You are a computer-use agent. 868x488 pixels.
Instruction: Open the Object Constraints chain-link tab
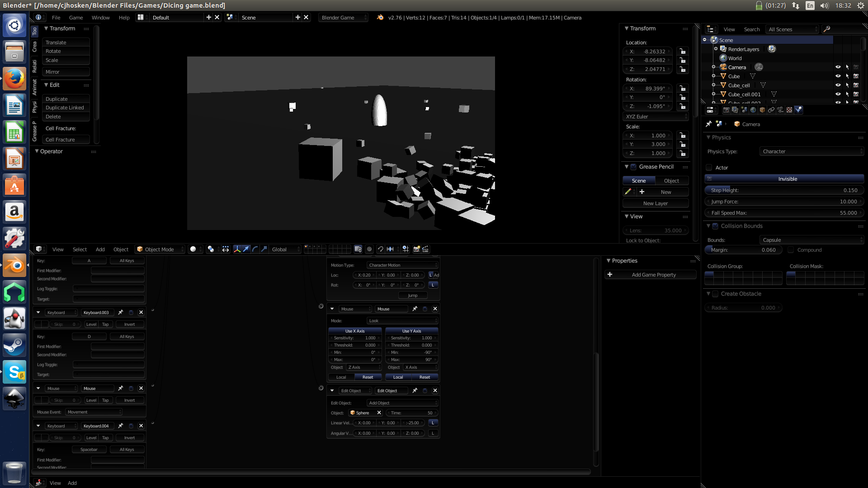(771, 110)
